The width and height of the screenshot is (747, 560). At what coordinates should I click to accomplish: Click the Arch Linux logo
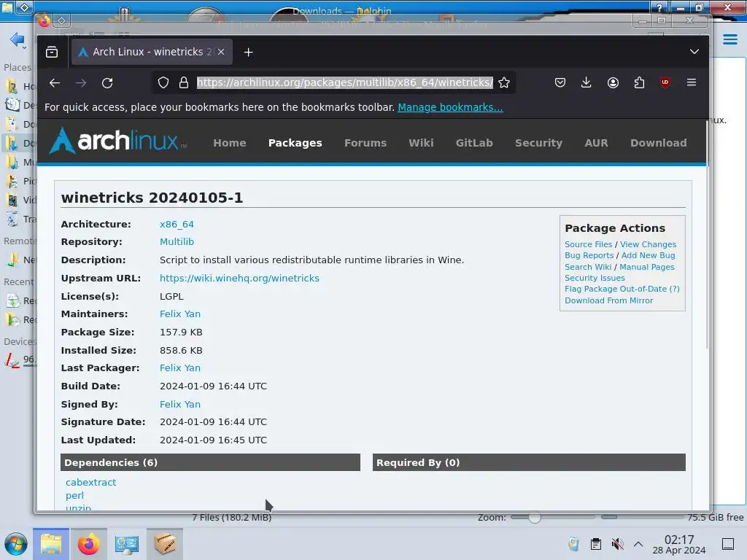(x=118, y=141)
